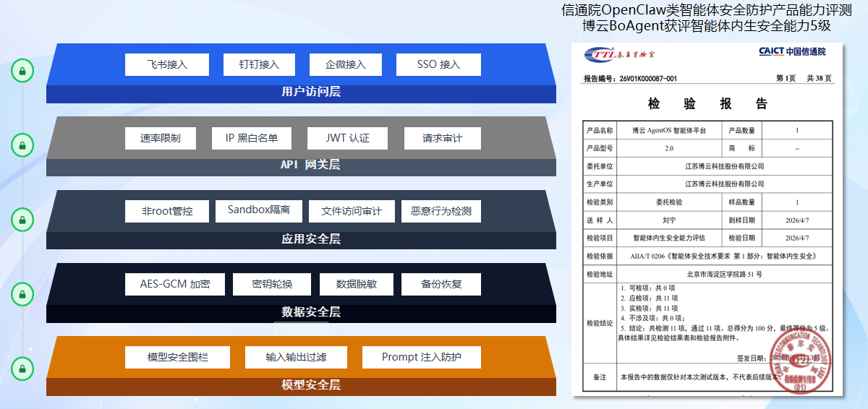Select the SSO 接入 box
Image resolution: width=868 pixels, height=409 pixels.
click(x=438, y=64)
